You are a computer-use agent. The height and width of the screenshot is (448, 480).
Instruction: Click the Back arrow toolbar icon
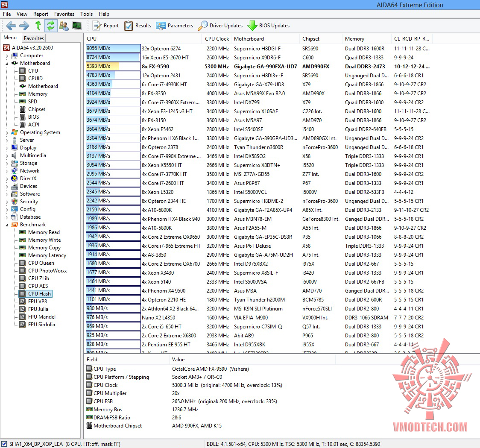pyautogui.click(x=11, y=26)
